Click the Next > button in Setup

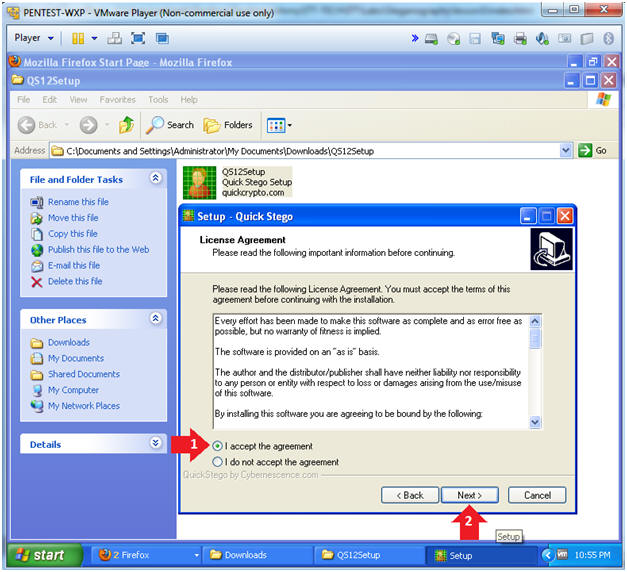point(470,495)
